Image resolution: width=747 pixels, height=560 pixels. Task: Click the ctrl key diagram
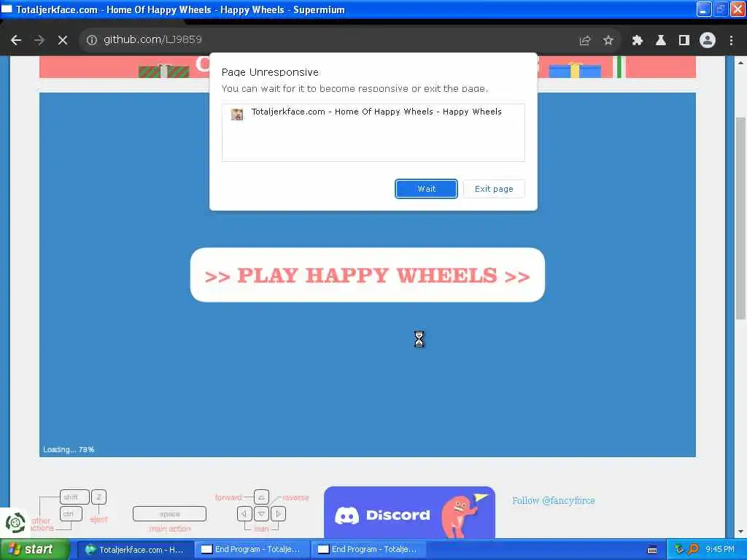pyautogui.click(x=71, y=514)
